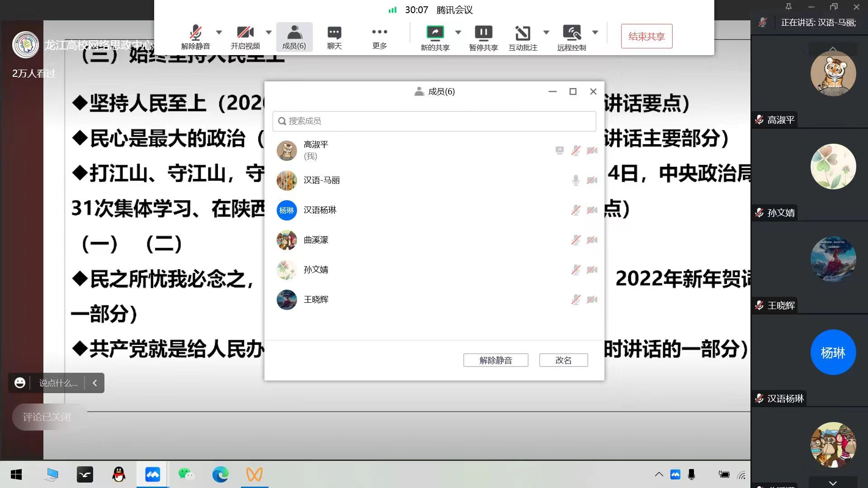Open remote control (远程控制) icon
868x488 pixels.
[571, 33]
